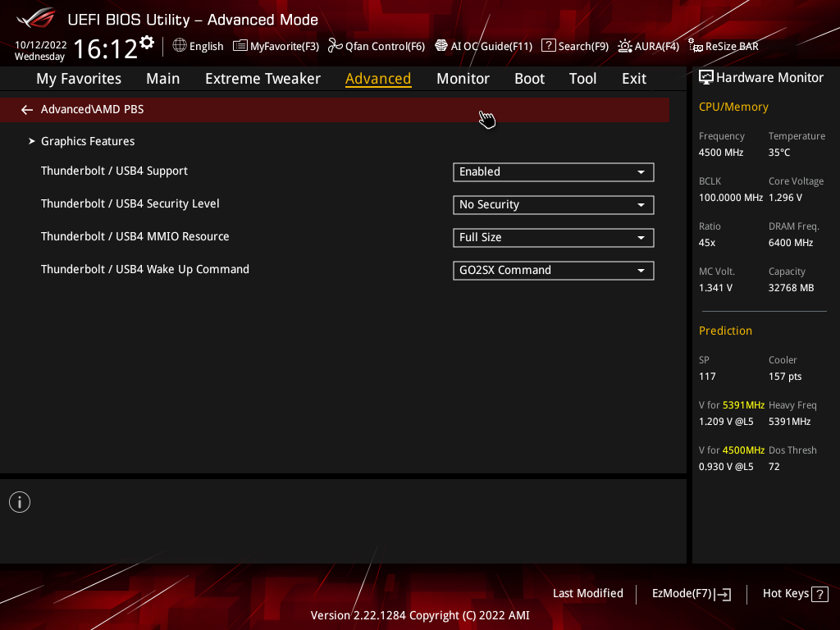840x630 pixels.
Task: Select Thunderbolt / USB4 Wake Up Command label
Action: pos(145,269)
